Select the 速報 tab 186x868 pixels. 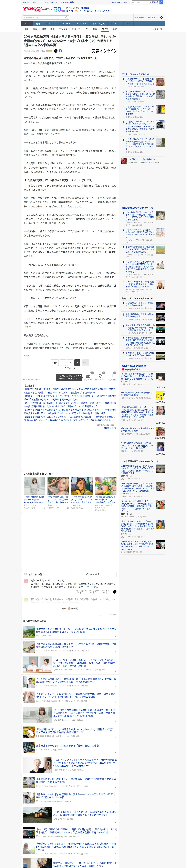[x=38, y=24]
